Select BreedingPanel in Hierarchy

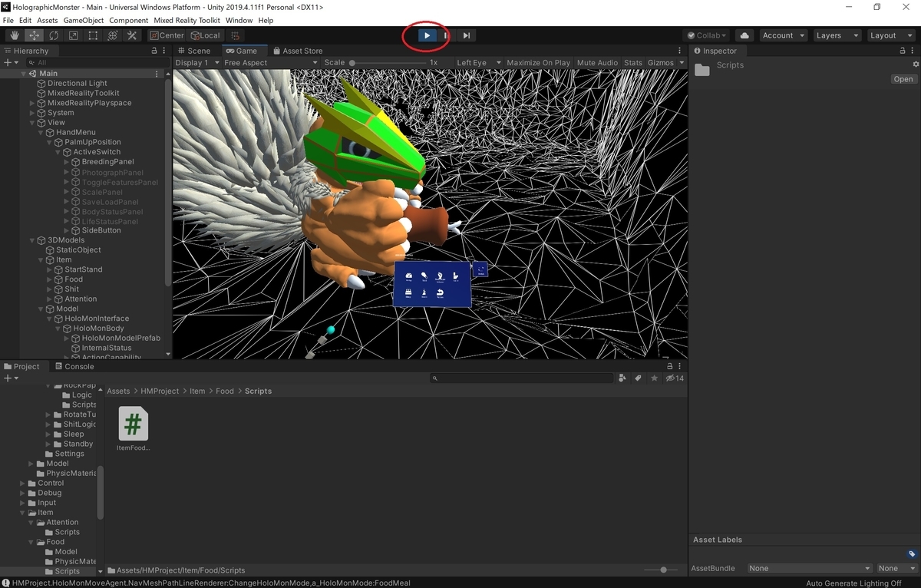[x=107, y=162]
